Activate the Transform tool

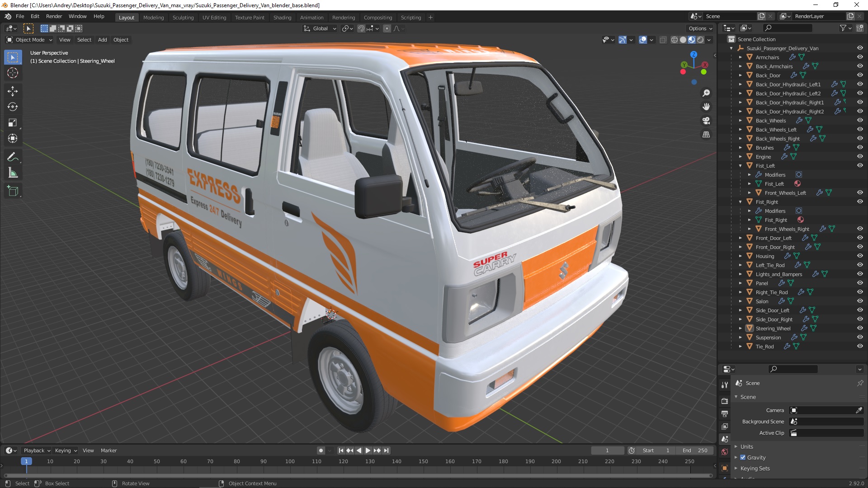click(13, 139)
